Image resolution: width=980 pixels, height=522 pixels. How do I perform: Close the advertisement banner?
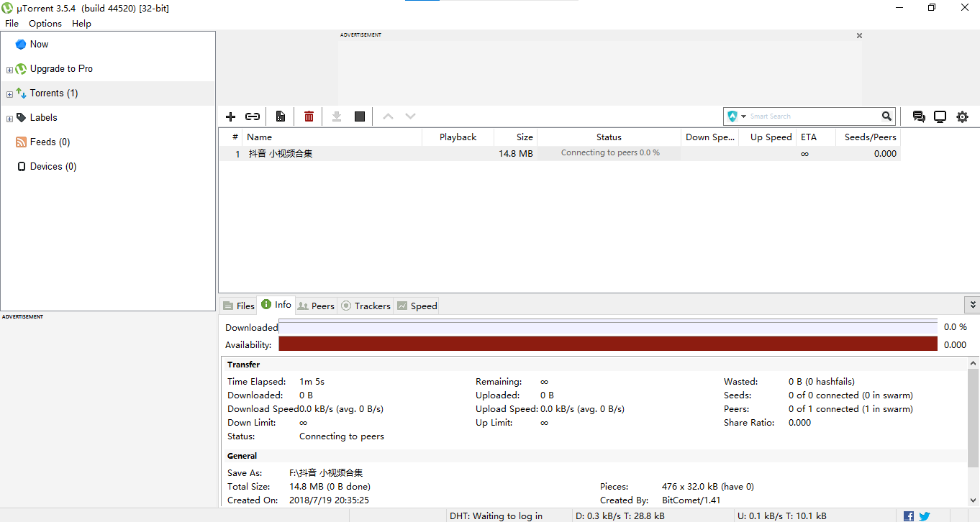coord(859,35)
